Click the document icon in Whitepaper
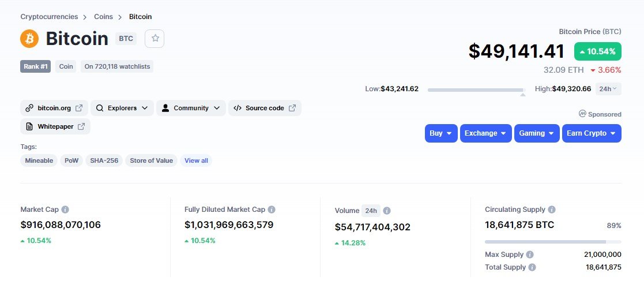The image size is (644, 284). tap(29, 126)
